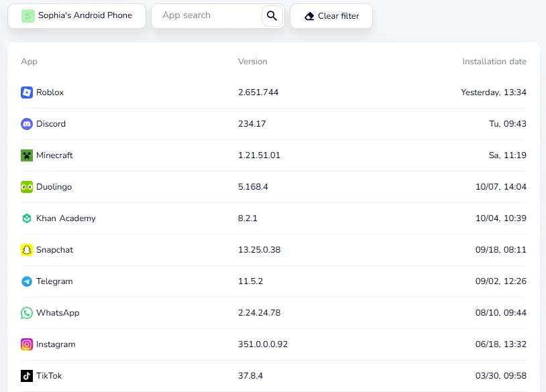Click install date 10/07, 14:04
Viewport: 546px width, 392px height.
501,187
